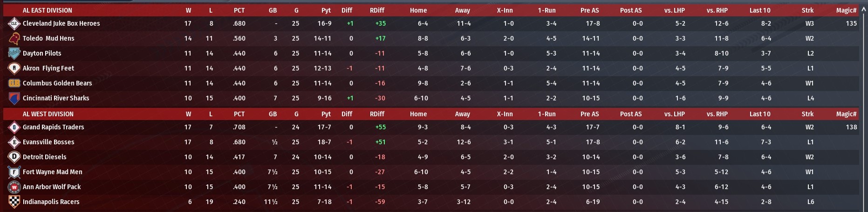Open the Evansville Bosses team page
The height and width of the screenshot is (212, 868).
48,142
